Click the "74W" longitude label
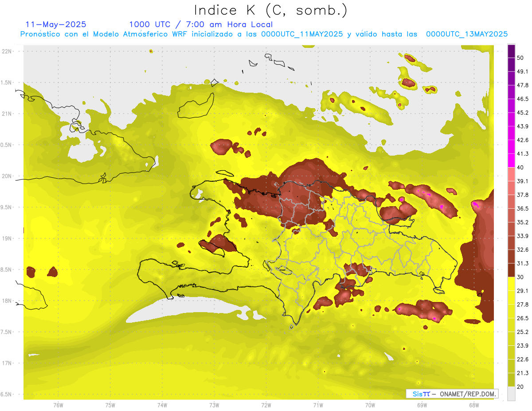 (x=162, y=405)
